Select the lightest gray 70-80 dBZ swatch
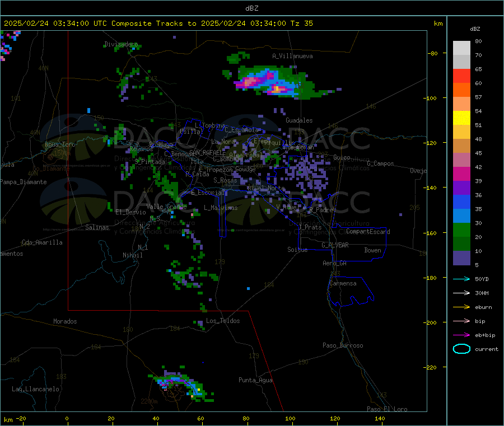Viewport: 504px width, 426px height. click(461, 48)
